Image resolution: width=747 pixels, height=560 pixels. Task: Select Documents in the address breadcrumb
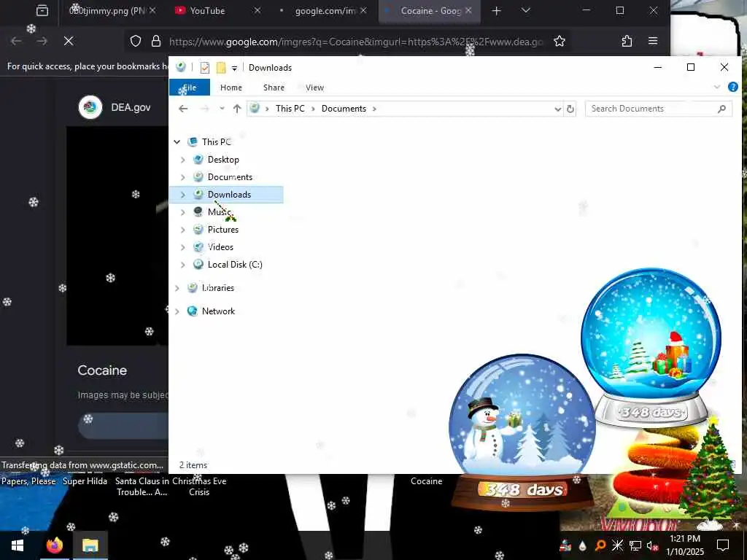344,109
